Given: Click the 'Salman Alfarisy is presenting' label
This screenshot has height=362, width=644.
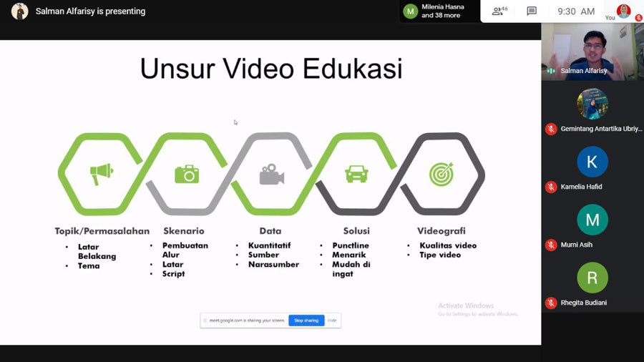Looking at the screenshot, I should pyautogui.click(x=90, y=11).
